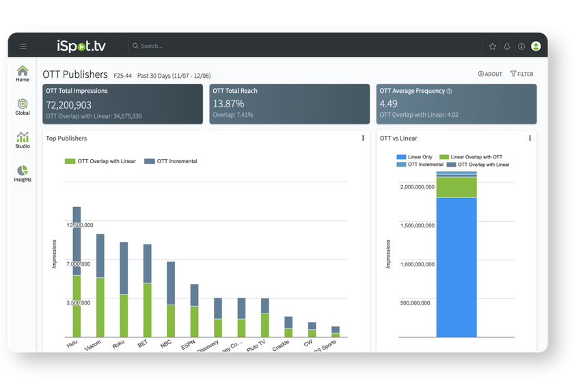
Task: Click OTT Overlap with Linear: 34,575,335 text
Action: tap(94, 116)
